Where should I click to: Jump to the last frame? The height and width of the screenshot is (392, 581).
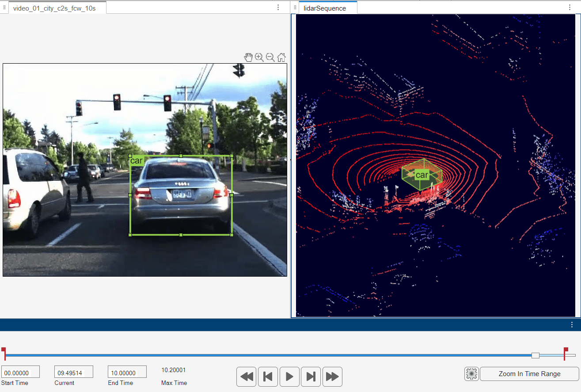pyautogui.click(x=332, y=377)
